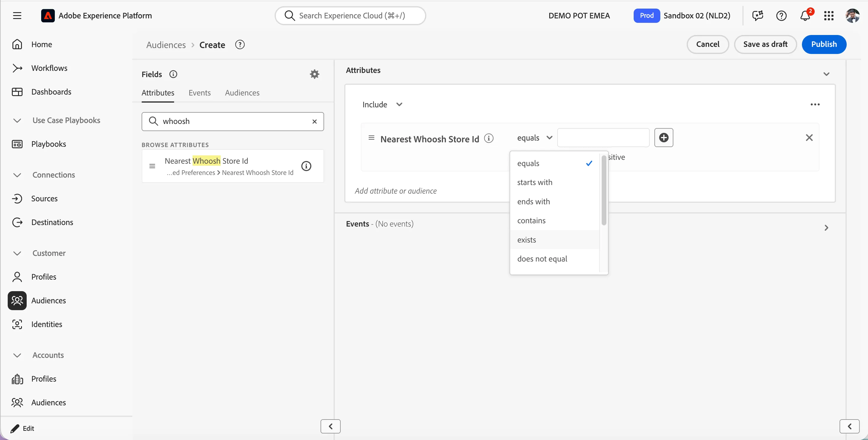Open the Include dropdown
868x440 pixels.
(x=382, y=105)
